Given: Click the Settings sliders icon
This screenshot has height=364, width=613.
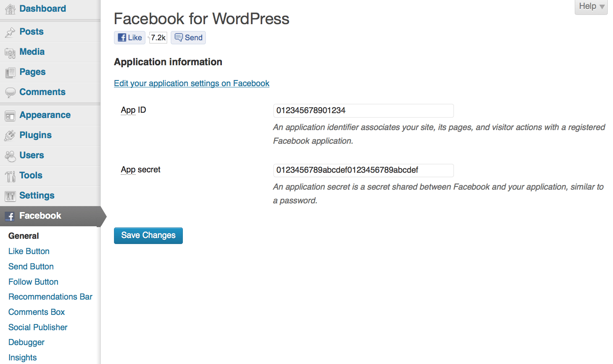Looking at the screenshot, I should (10, 196).
